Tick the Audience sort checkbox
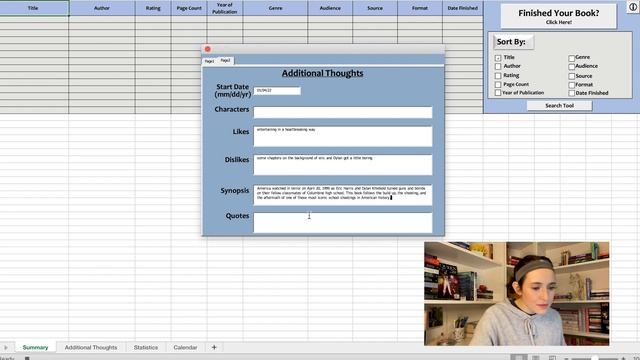 tap(572, 67)
